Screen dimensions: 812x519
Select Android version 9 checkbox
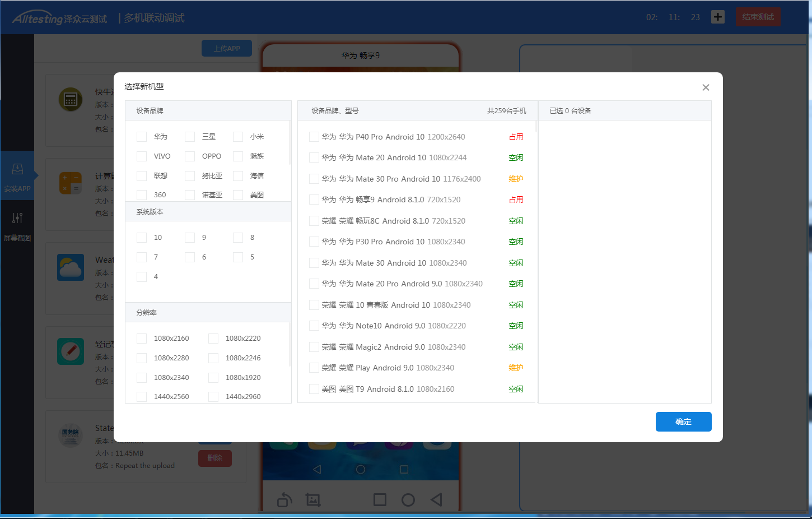(190, 238)
